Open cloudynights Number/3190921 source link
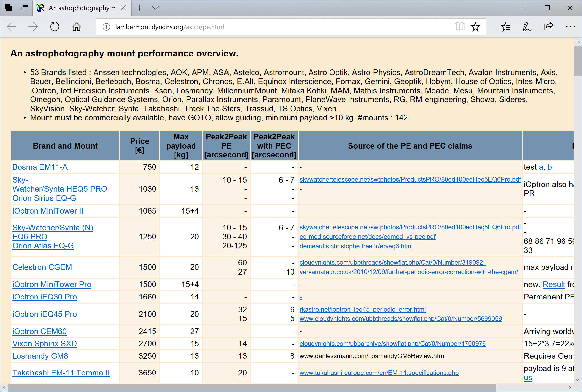Viewport: 582px width, 392px height. click(393, 262)
